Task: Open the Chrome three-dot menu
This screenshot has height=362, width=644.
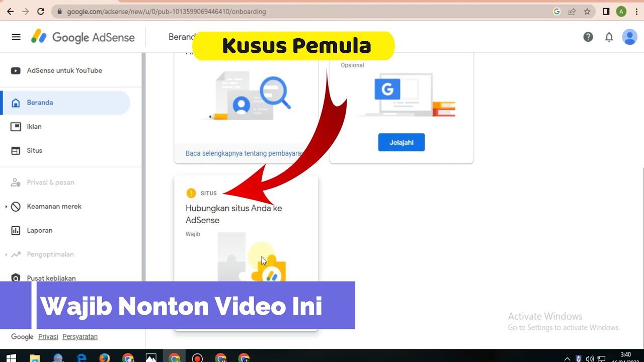Action: pyautogui.click(x=637, y=11)
